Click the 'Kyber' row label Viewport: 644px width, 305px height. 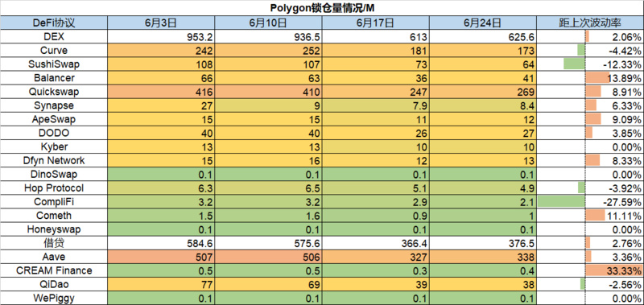pos(54,146)
